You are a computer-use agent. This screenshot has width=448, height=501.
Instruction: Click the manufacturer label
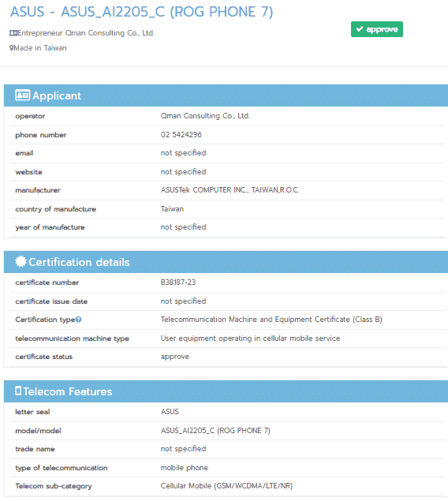[x=38, y=190]
